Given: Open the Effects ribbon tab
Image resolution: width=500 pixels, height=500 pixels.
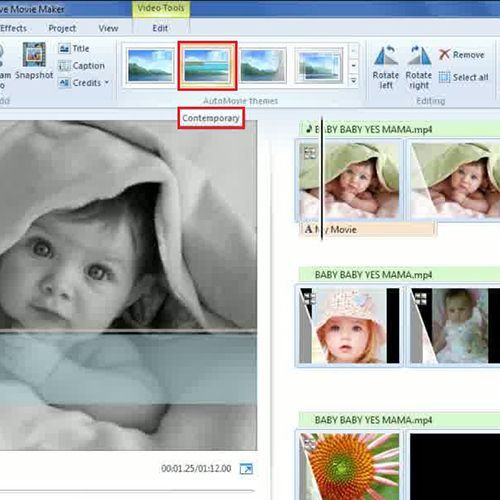Looking at the screenshot, I should click(13, 28).
